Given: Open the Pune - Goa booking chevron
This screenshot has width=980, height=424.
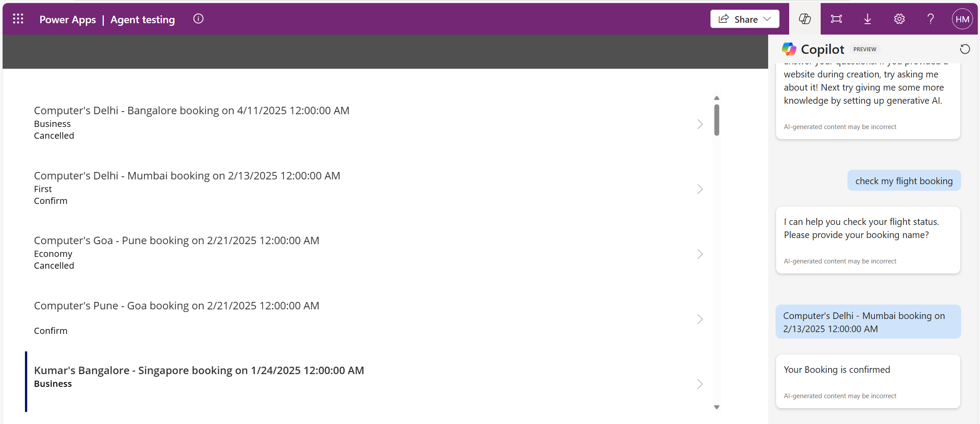Looking at the screenshot, I should [700, 319].
